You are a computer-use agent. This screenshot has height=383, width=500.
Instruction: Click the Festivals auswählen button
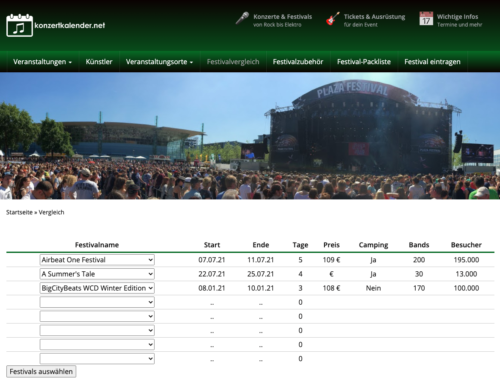(41, 372)
